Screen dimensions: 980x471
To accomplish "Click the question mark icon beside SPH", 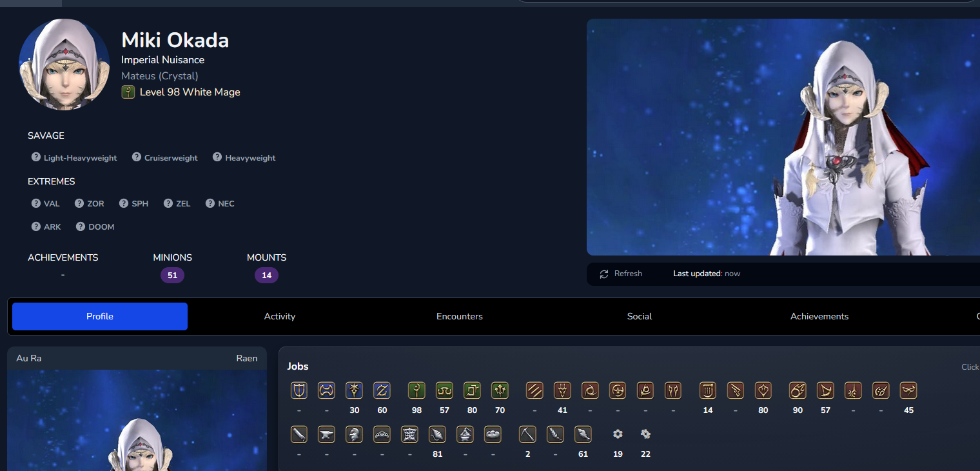I will click(x=124, y=203).
